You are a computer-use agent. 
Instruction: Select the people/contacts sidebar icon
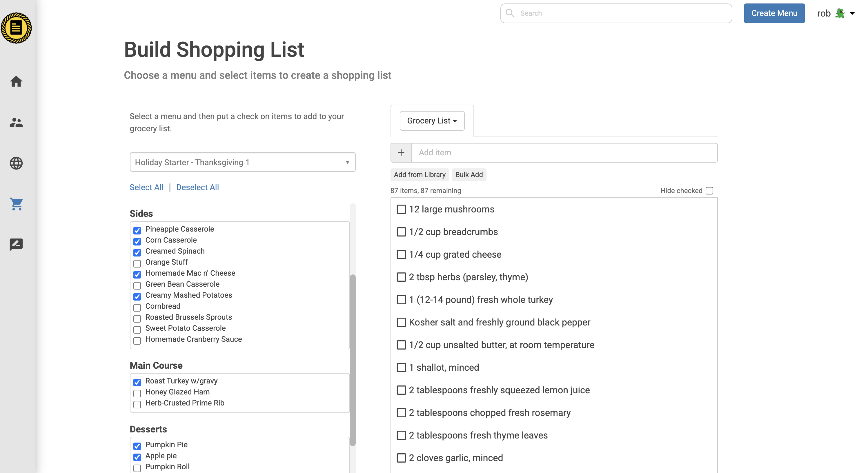(16, 123)
